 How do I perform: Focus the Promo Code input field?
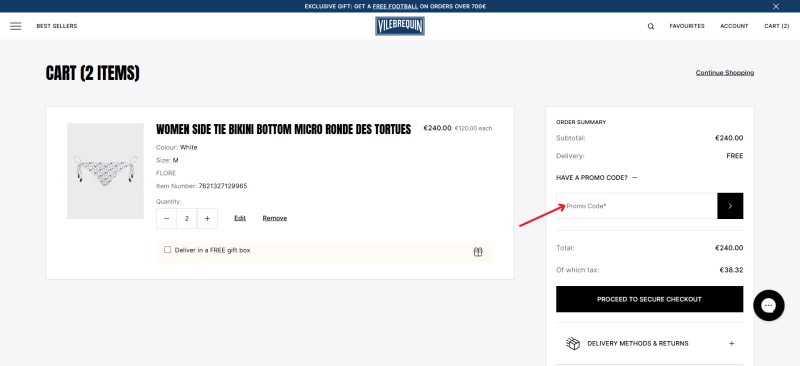tap(637, 206)
